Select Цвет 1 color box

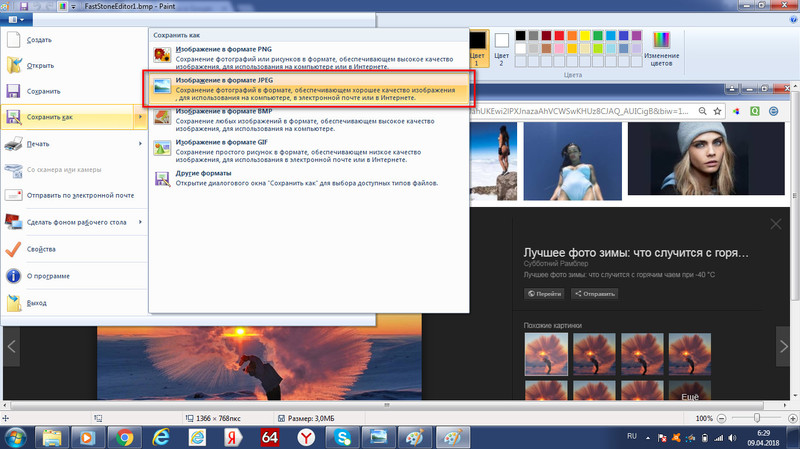[x=478, y=48]
